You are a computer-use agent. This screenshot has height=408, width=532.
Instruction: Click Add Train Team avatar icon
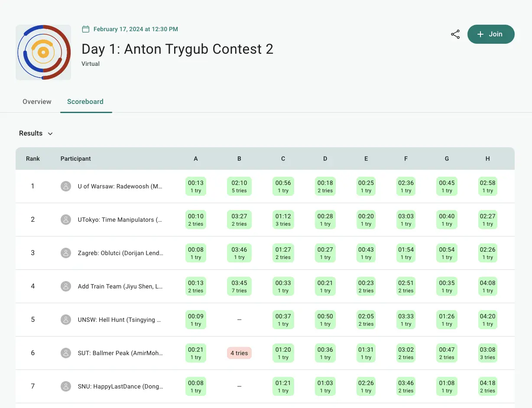tap(66, 286)
